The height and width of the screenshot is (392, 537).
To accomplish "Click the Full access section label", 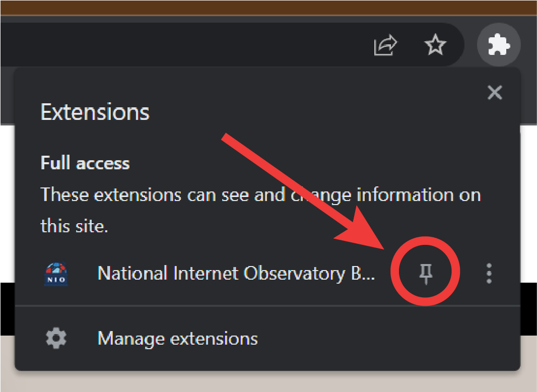I will pos(85,163).
